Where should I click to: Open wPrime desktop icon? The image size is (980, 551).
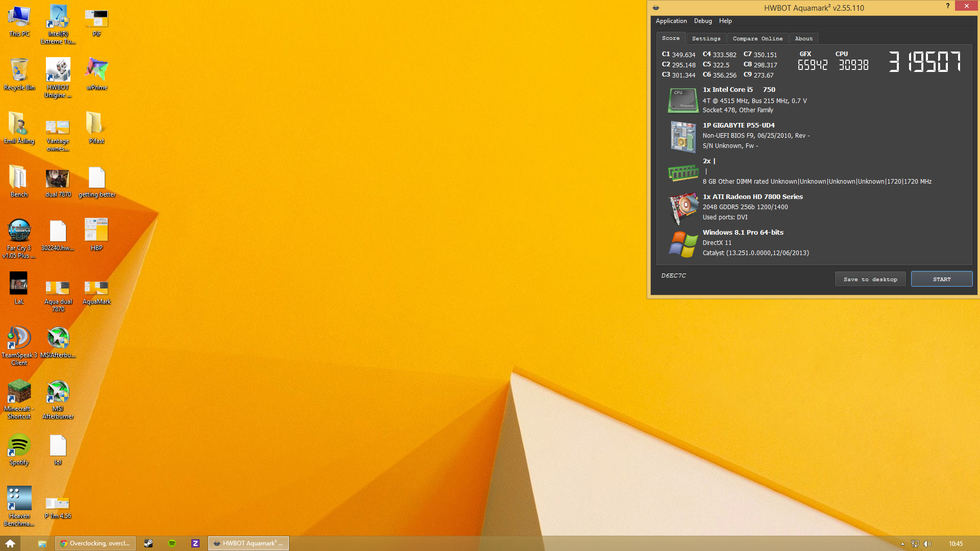point(96,74)
